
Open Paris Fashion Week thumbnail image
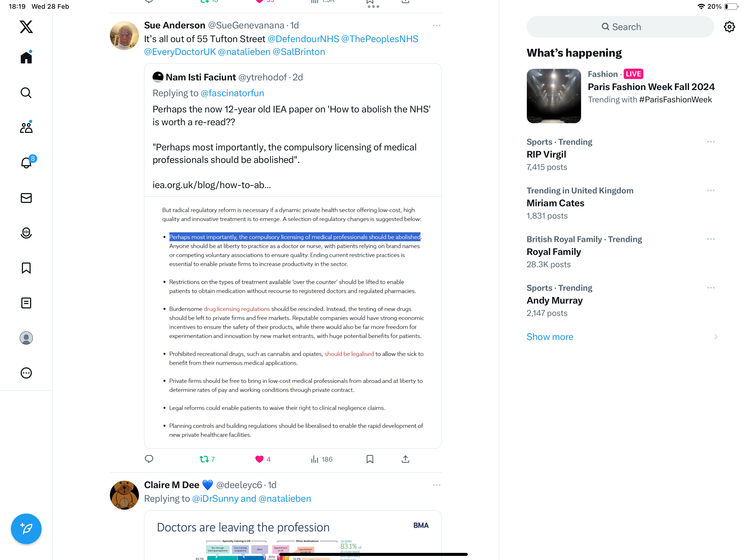[554, 96]
